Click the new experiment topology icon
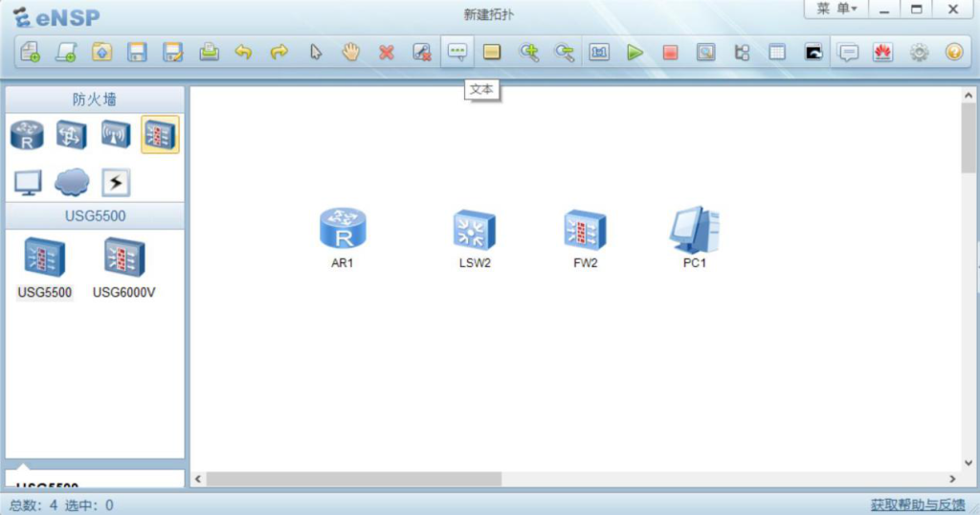This screenshot has width=980, height=515. coord(66,52)
